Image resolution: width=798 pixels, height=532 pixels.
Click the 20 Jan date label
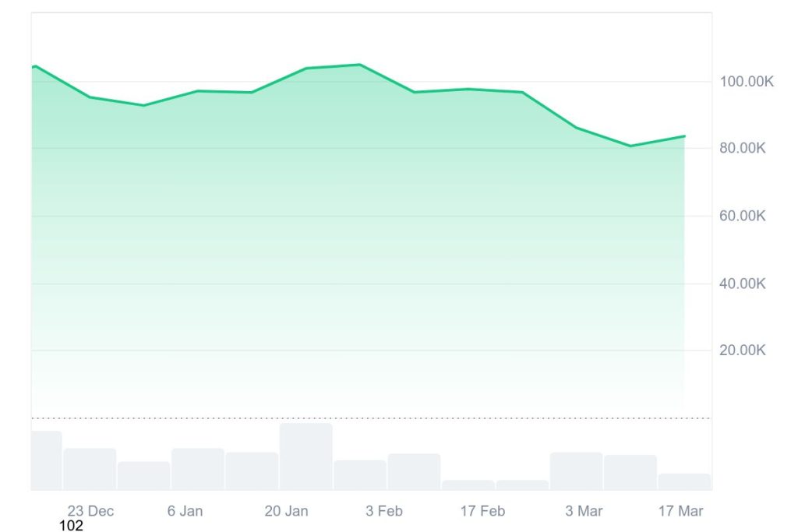point(286,511)
